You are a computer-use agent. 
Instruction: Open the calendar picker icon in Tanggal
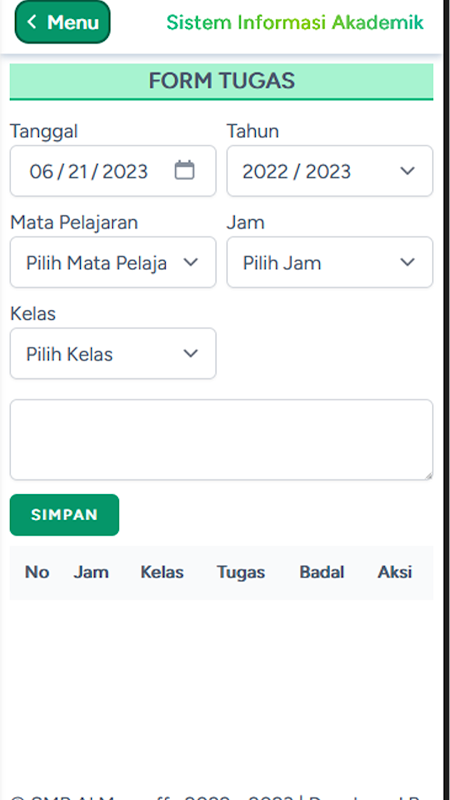pyautogui.click(x=184, y=170)
